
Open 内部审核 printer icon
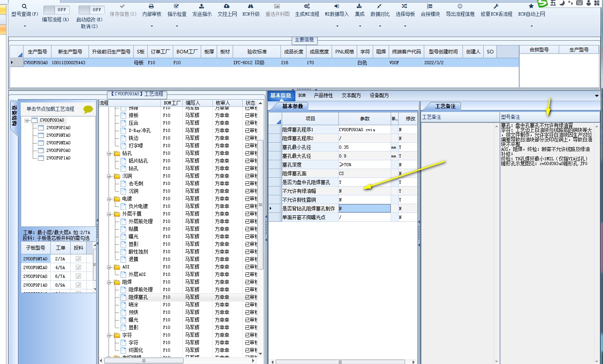(x=151, y=6)
